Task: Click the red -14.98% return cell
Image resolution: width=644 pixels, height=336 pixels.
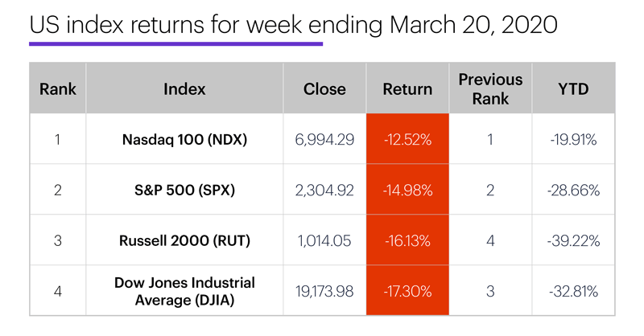Action: click(x=409, y=190)
